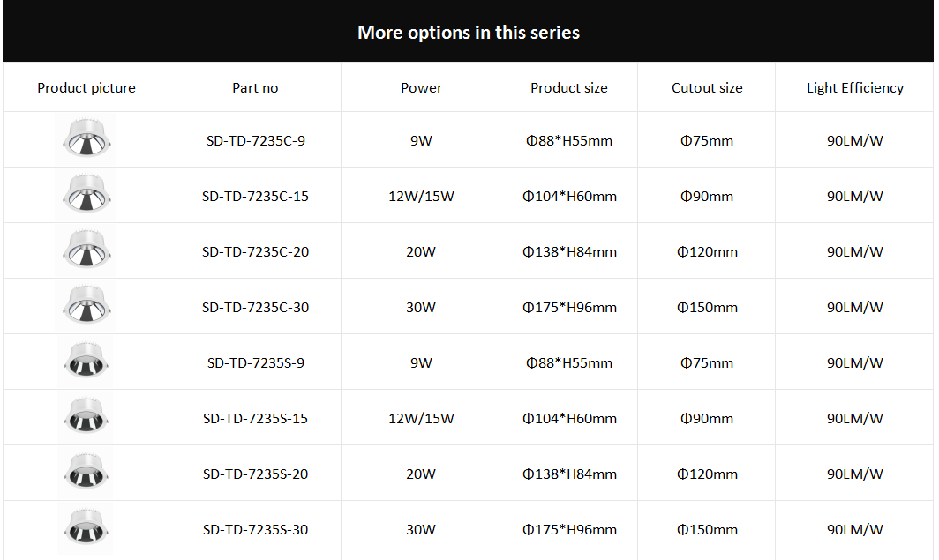
Task: Click the SD-TD-7235S-30 part number
Action: point(255,529)
